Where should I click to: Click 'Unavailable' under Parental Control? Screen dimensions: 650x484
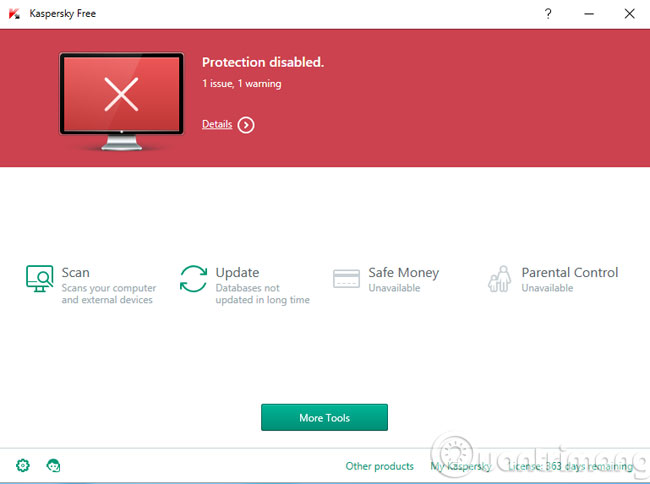(547, 288)
